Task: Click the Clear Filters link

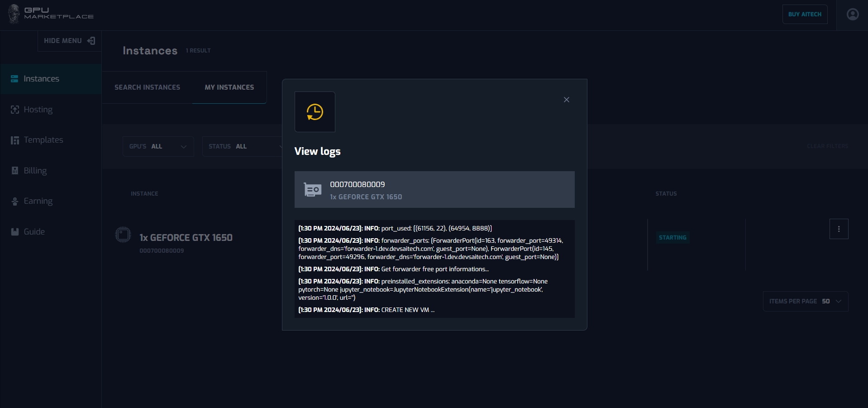Action: 827,146
